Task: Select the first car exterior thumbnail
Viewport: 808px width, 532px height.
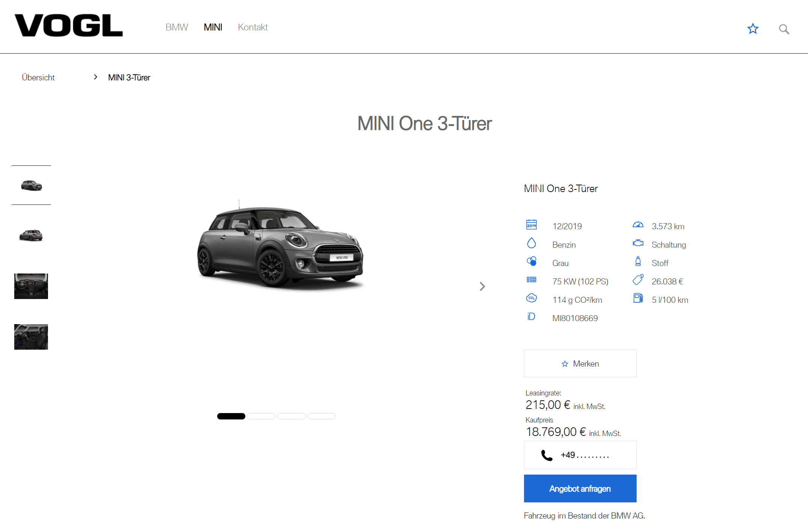Action: pyautogui.click(x=31, y=185)
